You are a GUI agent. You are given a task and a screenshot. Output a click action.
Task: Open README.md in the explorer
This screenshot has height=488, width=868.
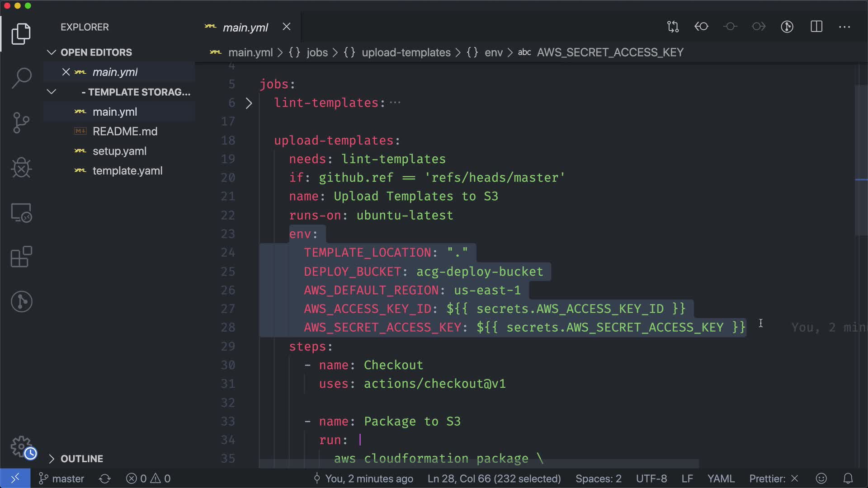(125, 131)
